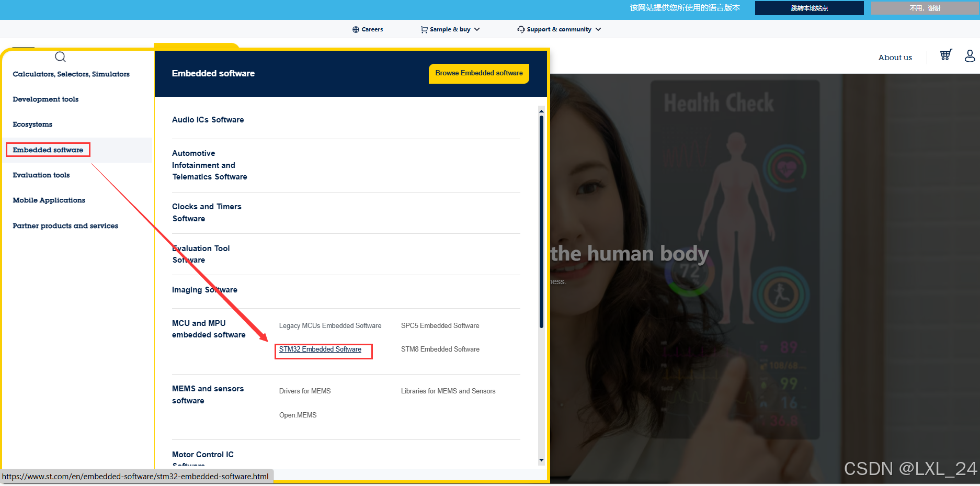The width and height of the screenshot is (980, 486).
Task: Click the scrollbar up arrow in menu panel
Action: [541, 111]
